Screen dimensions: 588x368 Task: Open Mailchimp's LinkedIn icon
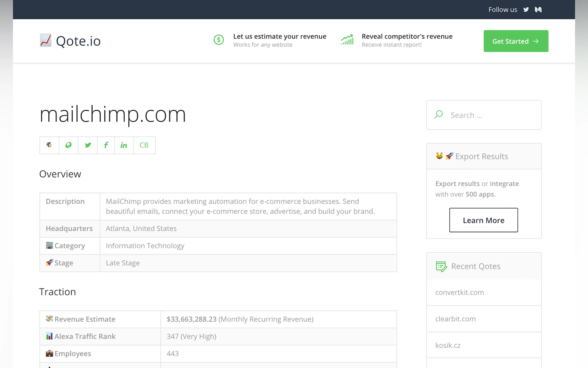click(x=124, y=145)
